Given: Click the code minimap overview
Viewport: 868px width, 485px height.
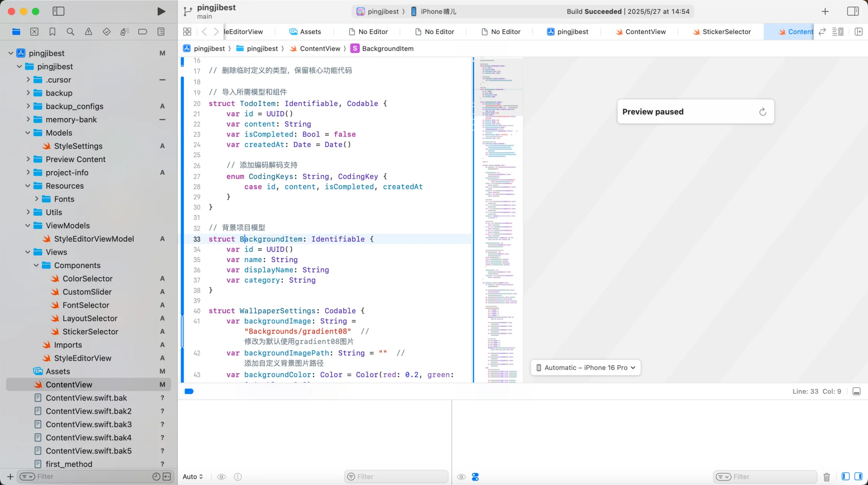Looking at the screenshot, I should [x=498, y=220].
